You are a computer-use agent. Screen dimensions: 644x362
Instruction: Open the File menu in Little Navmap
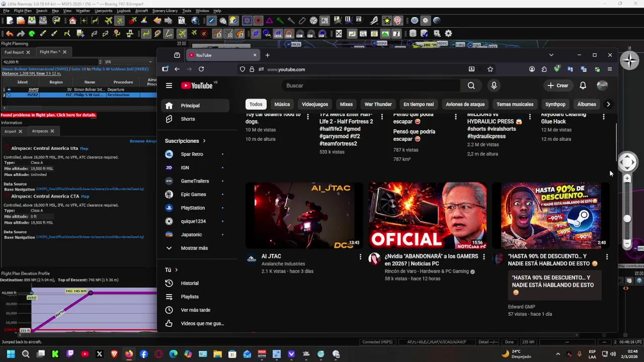tap(6, 11)
